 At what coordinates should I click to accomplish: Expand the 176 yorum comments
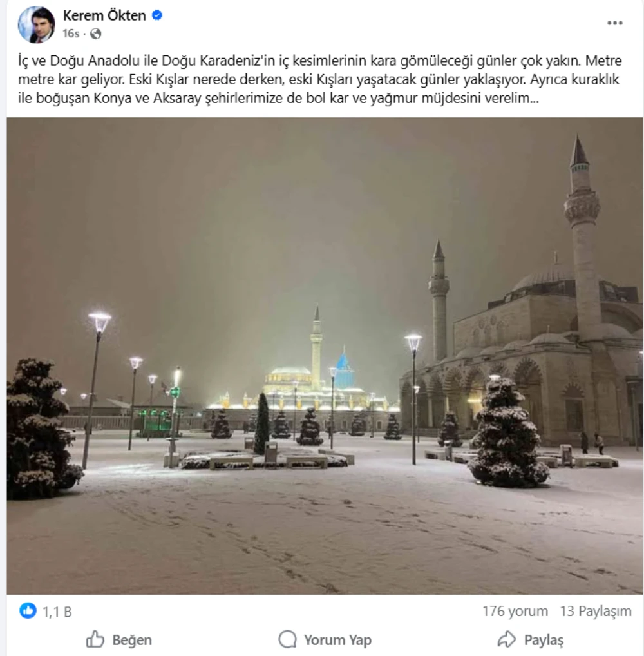[x=515, y=612]
